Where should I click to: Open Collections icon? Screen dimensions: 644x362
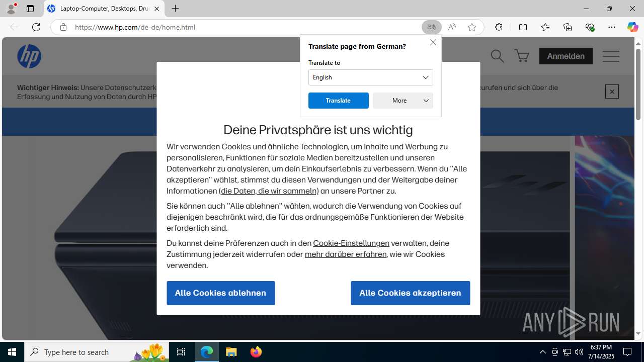pos(568,27)
